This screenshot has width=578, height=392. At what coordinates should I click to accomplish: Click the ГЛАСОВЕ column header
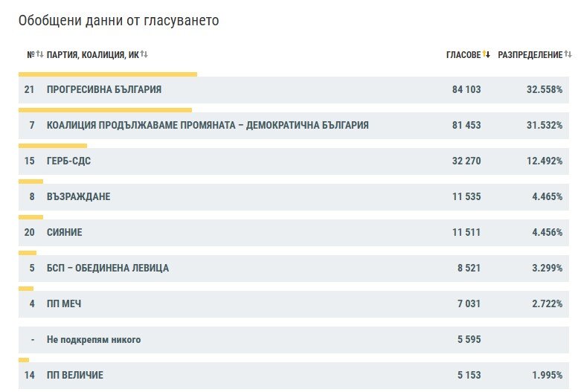point(463,55)
